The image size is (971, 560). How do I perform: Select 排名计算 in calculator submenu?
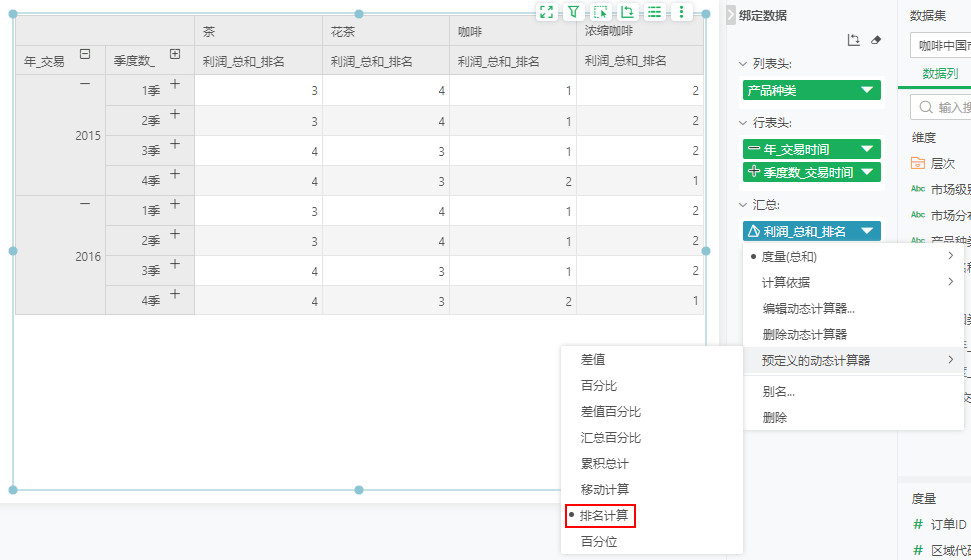pos(651,515)
